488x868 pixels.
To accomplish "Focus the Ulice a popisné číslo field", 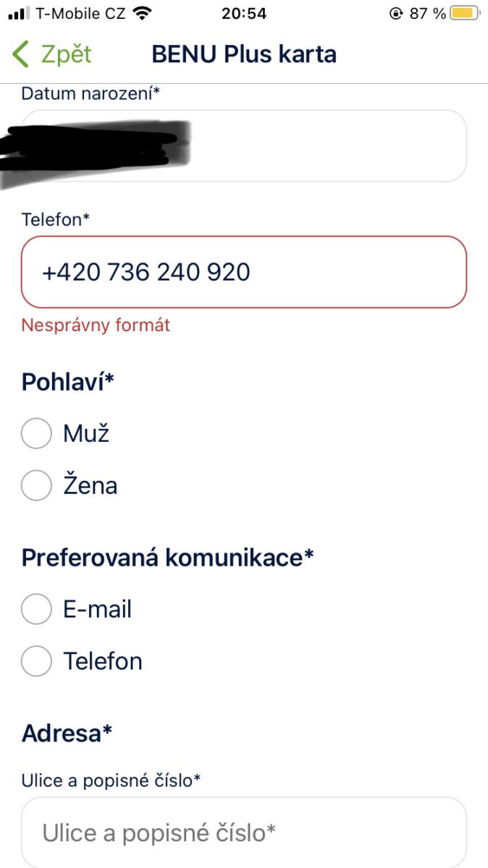I will [x=244, y=833].
